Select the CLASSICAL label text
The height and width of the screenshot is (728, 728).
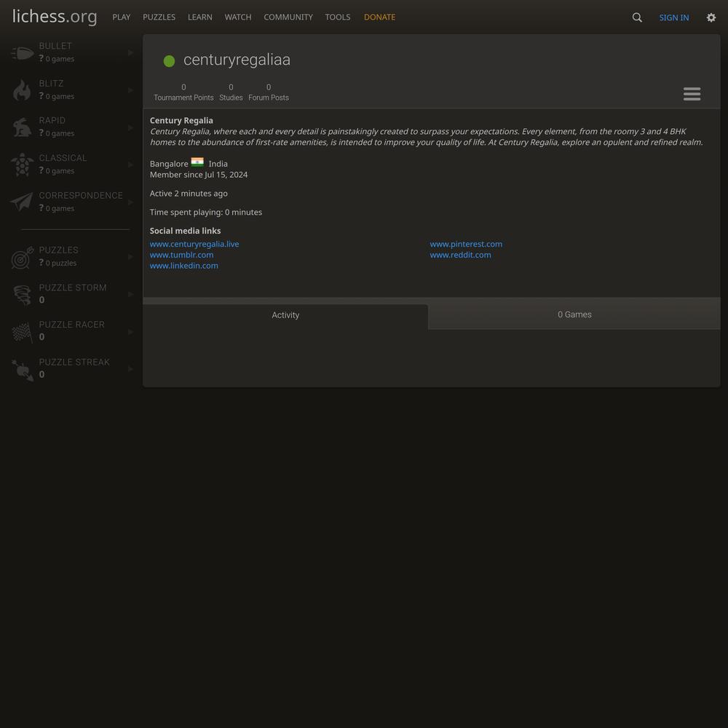[63, 158]
